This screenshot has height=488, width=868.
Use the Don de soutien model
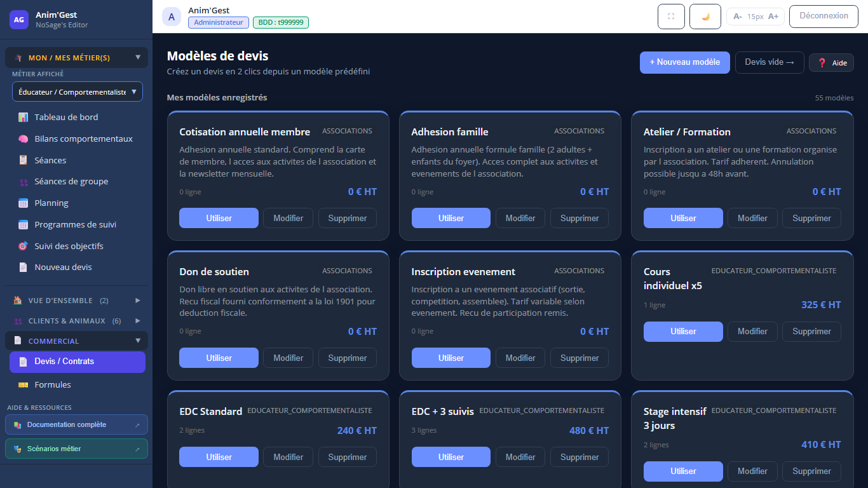pos(219,358)
